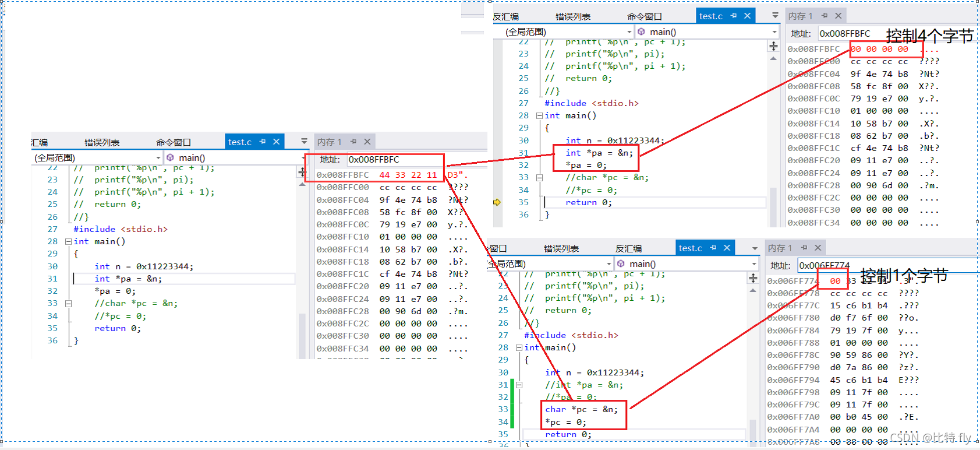Collapse //char *pc block in top-right window
The height and width of the screenshot is (450, 980).
[539, 177]
